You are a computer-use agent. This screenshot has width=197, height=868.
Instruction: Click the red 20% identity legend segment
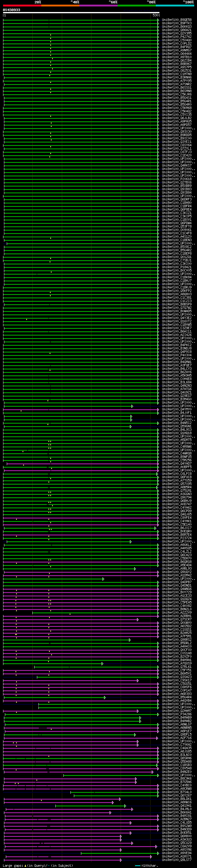click(x=22, y=6)
